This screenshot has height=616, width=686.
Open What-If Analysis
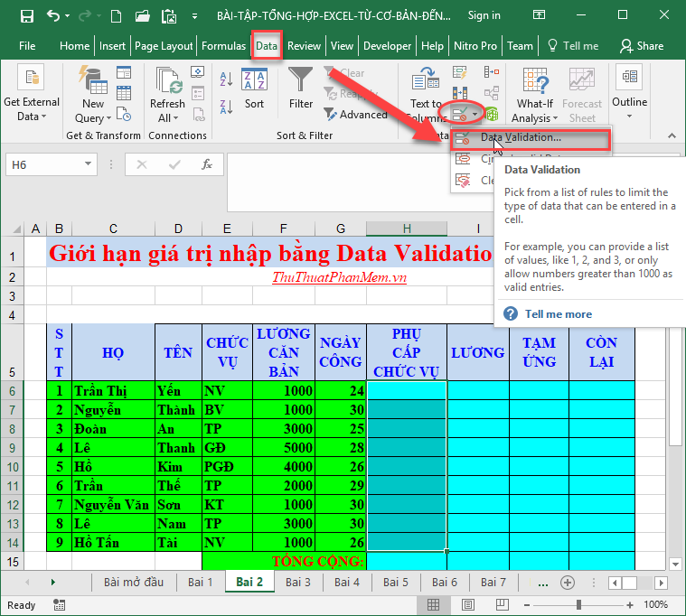535,95
